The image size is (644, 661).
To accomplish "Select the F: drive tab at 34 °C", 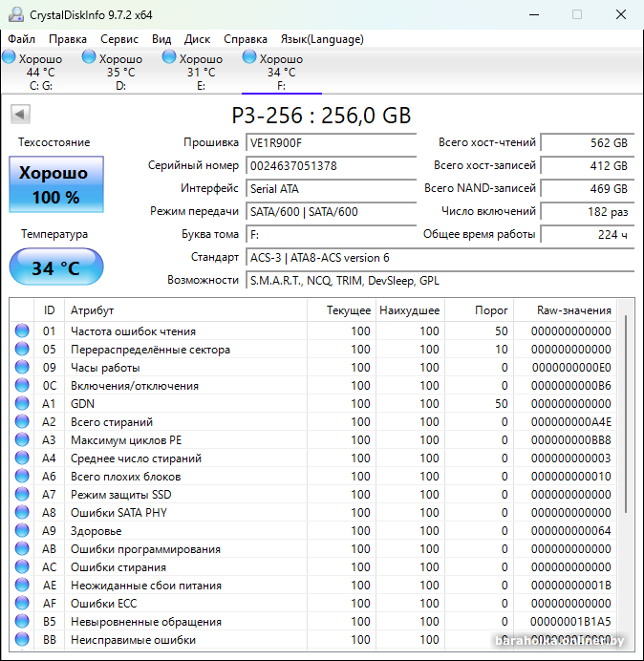I will tap(281, 72).
